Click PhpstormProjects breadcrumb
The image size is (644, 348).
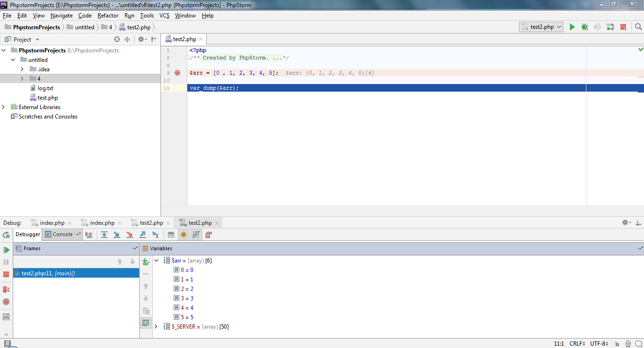pyautogui.click(x=33, y=27)
